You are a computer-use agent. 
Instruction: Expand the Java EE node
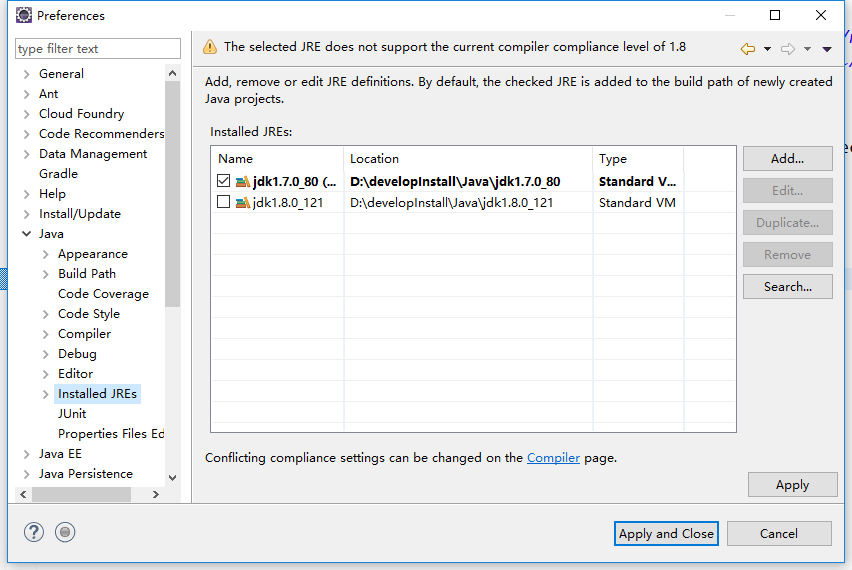coord(27,454)
